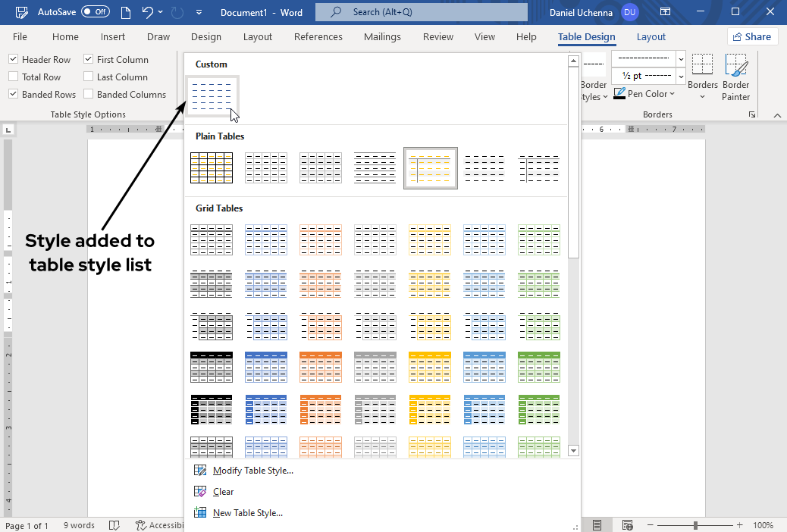Uncheck the Header Row checkbox
Screen dimensions: 787x532
[14, 60]
